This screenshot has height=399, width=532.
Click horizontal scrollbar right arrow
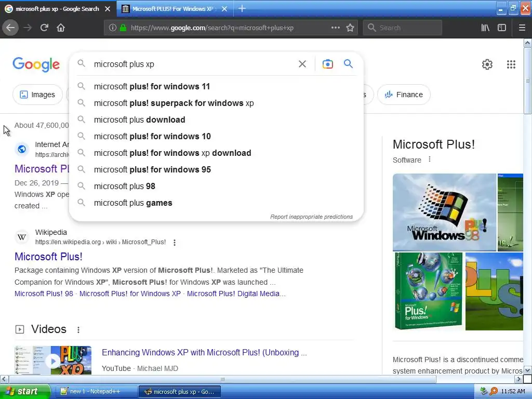pyautogui.click(x=519, y=379)
